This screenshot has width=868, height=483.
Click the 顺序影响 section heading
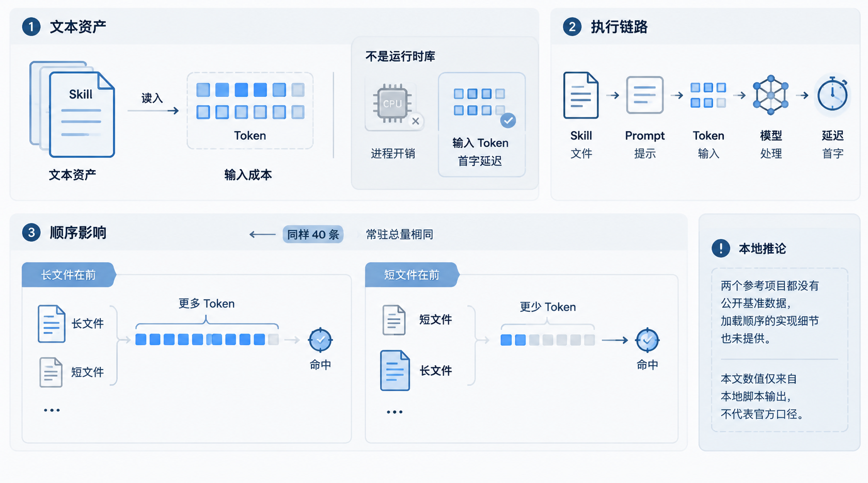click(x=78, y=233)
